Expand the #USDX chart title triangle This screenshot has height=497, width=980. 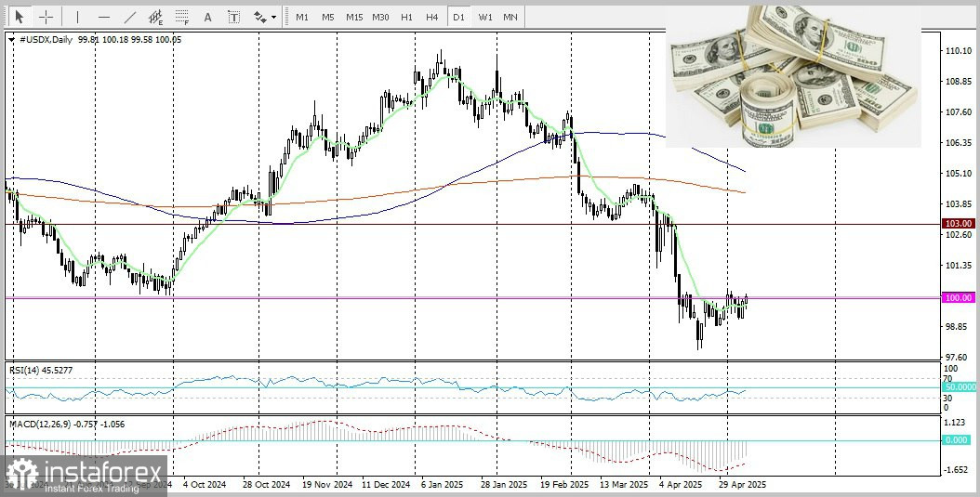click(11, 40)
